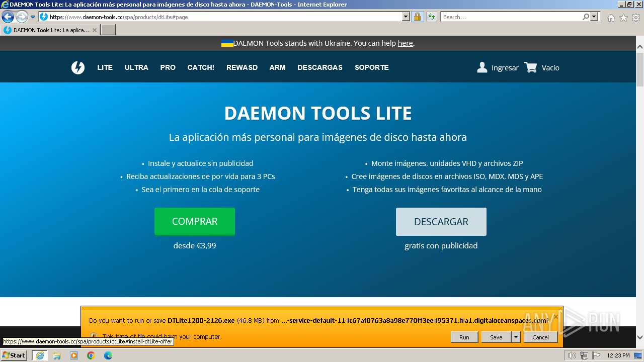Viewport: 644px width, 362px height.
Task: Follow the 'here' Ukraine help link
Action: coord(405,43)
